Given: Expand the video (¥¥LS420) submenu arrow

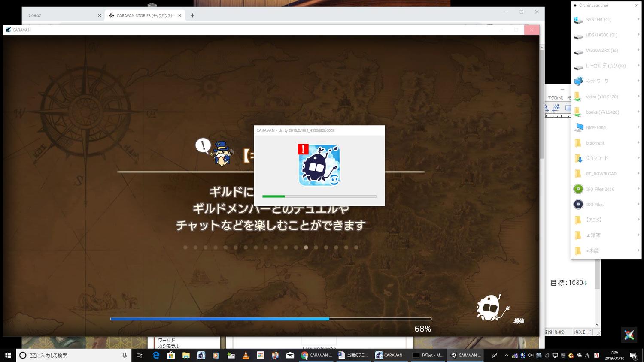Looking at the screenshot, I should click(638, 97).
